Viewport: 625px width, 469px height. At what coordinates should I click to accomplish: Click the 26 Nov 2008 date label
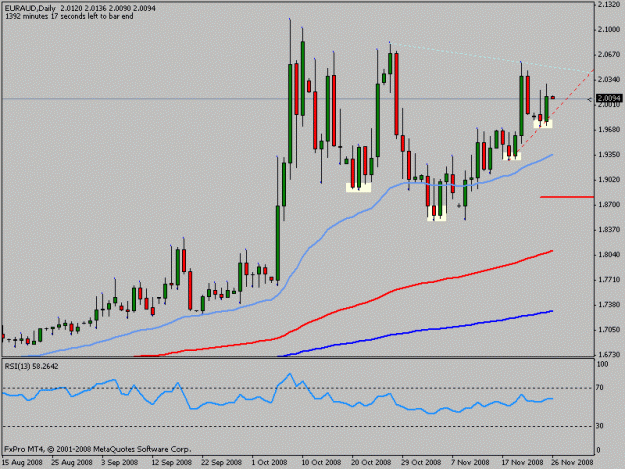pyautogui.click(x=572, y=462)
